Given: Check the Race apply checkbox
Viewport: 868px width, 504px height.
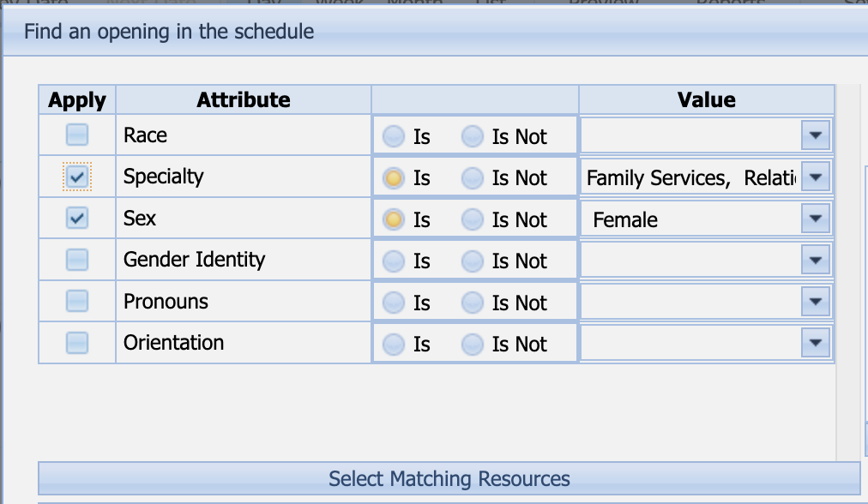Looking at the screenshot, I should click(x=77, y=135).
